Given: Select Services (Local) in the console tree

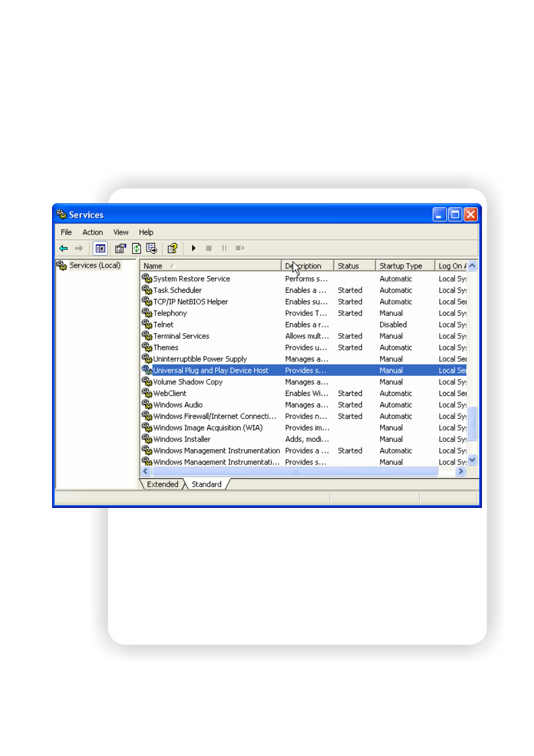Looking at the screenshot, I should 95,265.
